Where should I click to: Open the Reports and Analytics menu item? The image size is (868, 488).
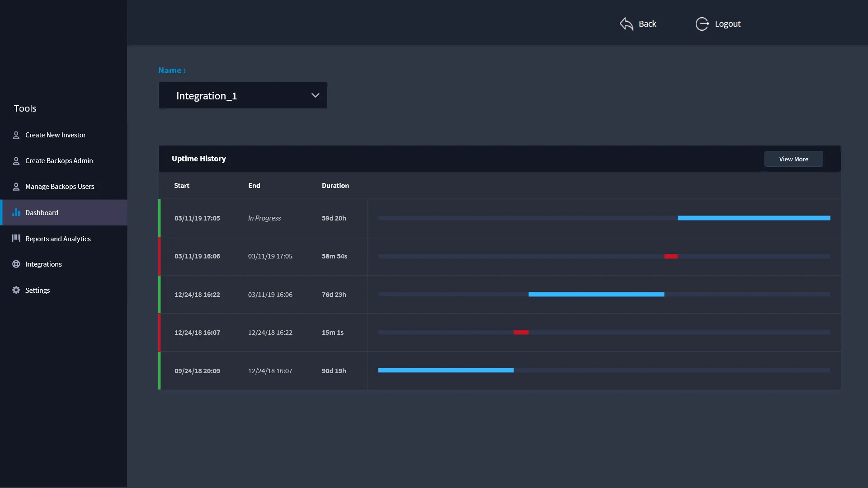click(58, 239)
